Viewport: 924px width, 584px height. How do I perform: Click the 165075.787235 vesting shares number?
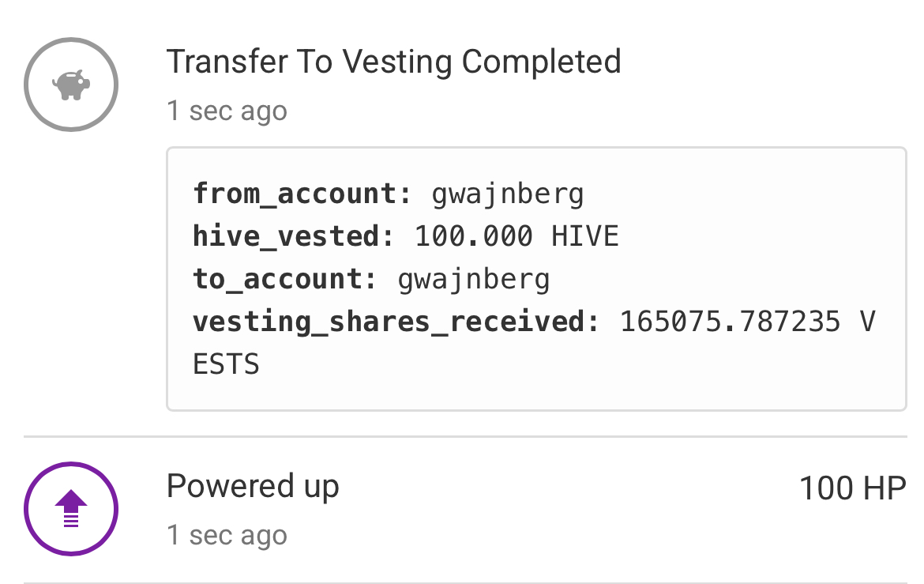point(731,322)
